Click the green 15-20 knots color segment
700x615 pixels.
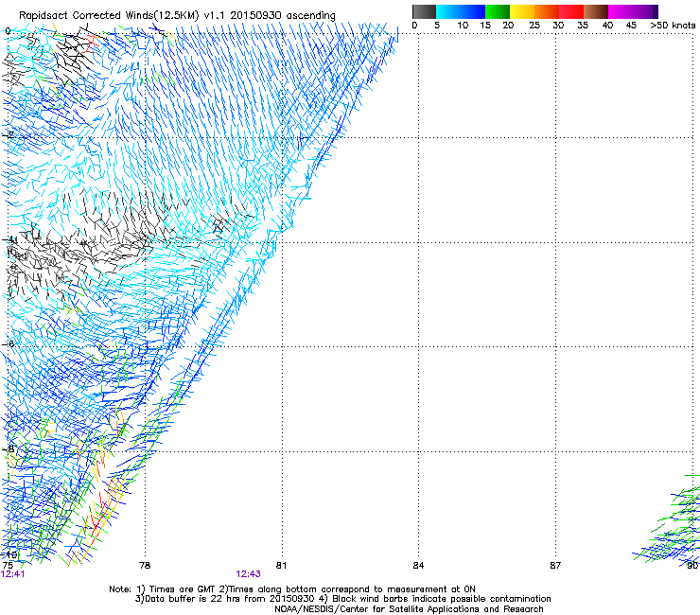(x=498, y=11)
